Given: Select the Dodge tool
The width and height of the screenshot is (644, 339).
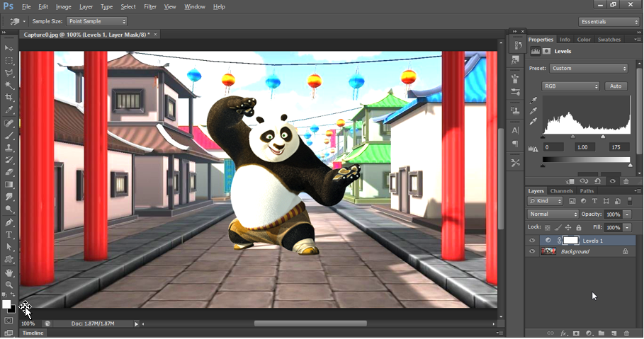Looking at the screenshot, I should pyautogui.click(x=9, y=209).
